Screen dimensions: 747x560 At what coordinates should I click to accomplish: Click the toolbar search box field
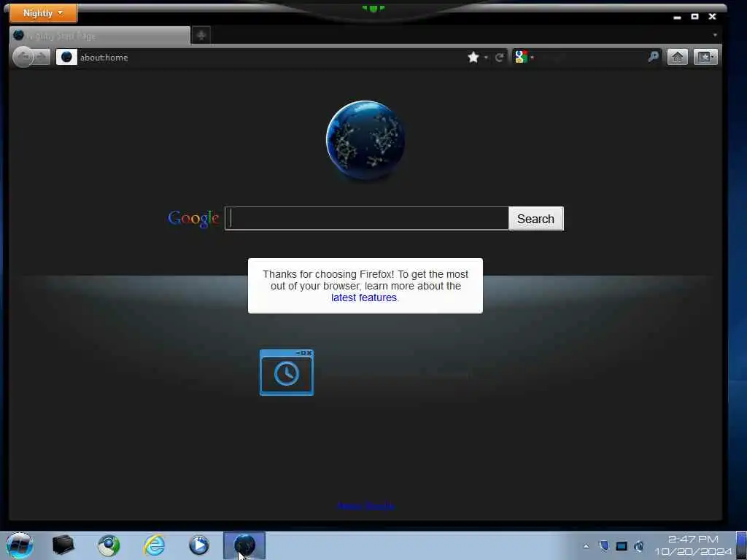click(591, 58)
